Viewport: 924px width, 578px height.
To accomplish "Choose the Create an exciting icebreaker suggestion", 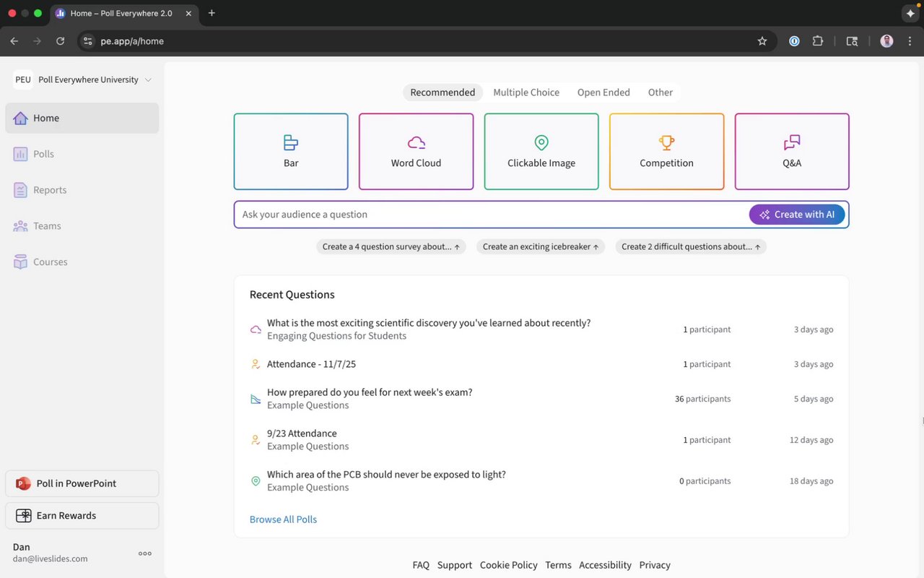I will 541,247.
